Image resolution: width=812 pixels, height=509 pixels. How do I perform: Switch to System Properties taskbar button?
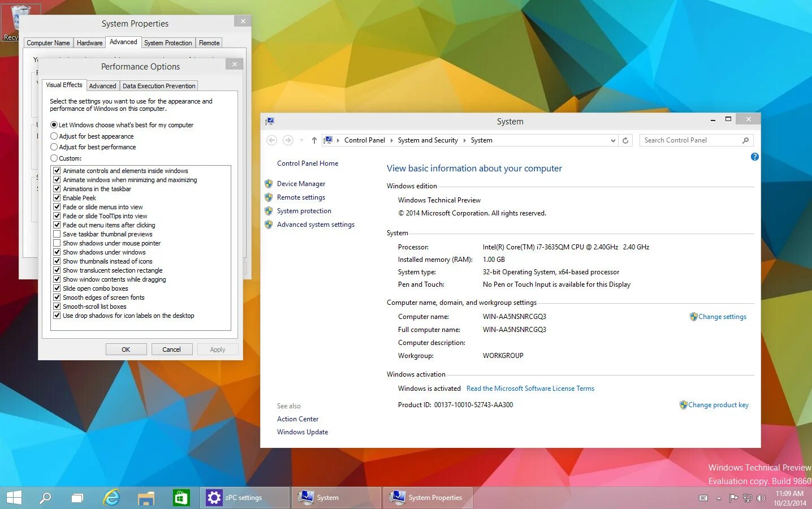428,498
